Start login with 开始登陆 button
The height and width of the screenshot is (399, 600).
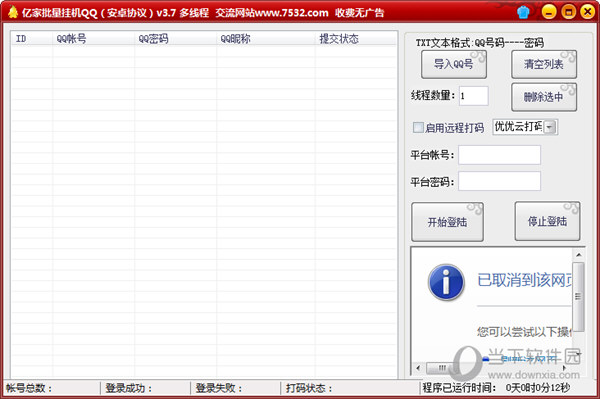coord(447,222)
